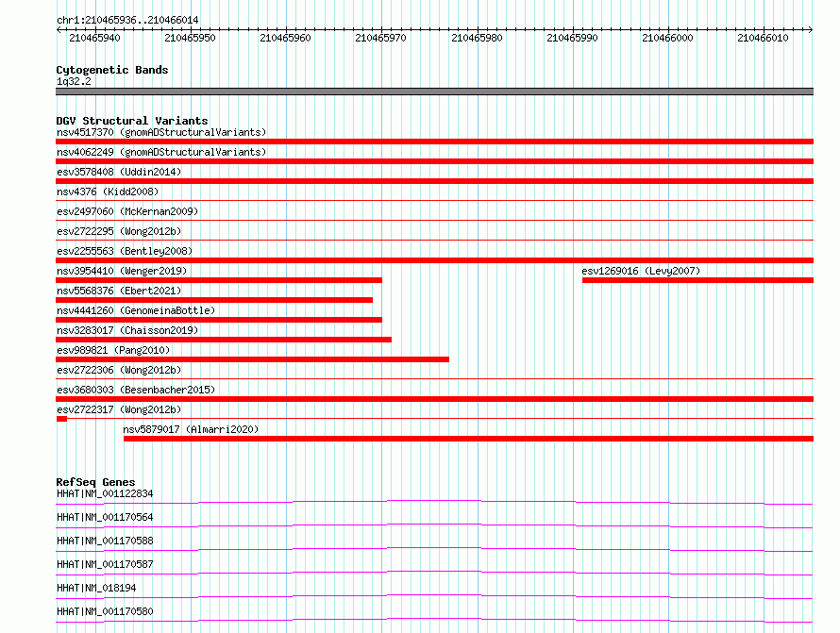Select transcript HHAT|NM_001170588

[105, 541]
